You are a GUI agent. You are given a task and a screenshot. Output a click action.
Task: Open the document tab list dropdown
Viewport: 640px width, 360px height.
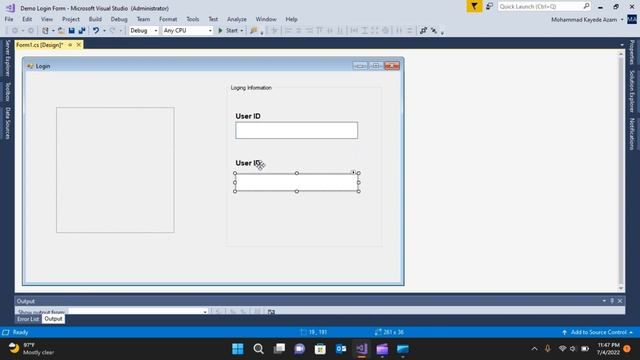[622, 45]
